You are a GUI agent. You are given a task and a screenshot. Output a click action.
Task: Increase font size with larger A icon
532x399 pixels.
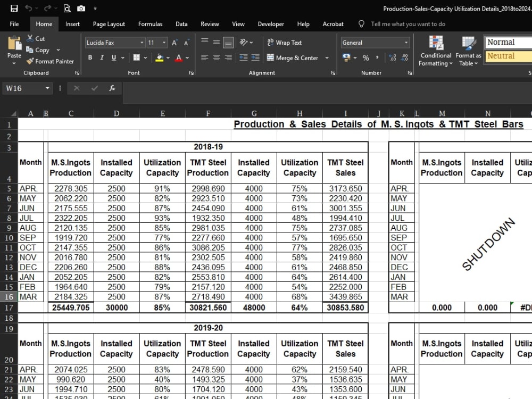tap(174, 43)
